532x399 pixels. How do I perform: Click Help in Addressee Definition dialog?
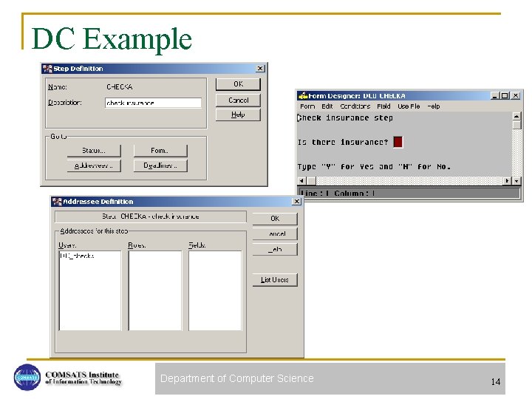pos(275,250)
